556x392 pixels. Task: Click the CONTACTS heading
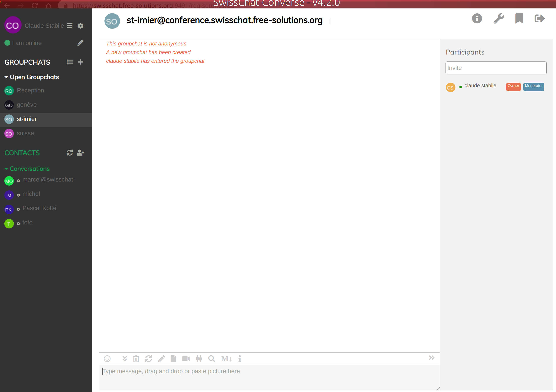(22, 153)
